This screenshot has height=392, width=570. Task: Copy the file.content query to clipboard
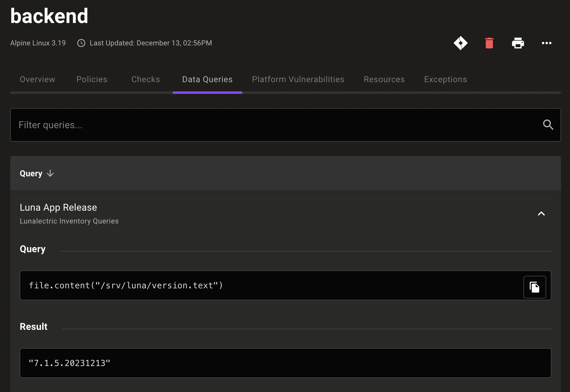click(534, 286)
